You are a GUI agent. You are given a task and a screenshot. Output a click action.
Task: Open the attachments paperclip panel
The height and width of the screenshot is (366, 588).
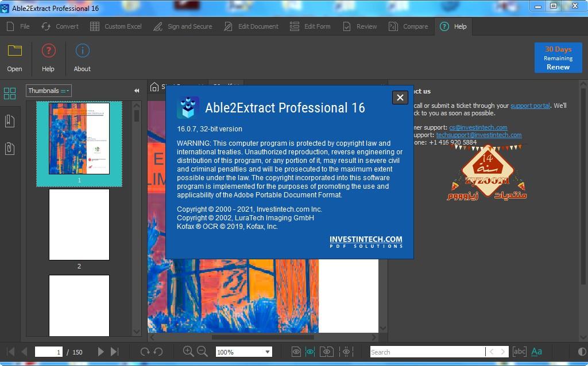[x=10, y=149]
